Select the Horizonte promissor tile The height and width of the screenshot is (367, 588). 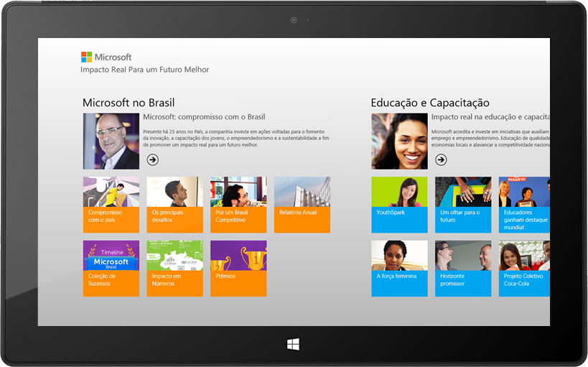tap(463, 269)
